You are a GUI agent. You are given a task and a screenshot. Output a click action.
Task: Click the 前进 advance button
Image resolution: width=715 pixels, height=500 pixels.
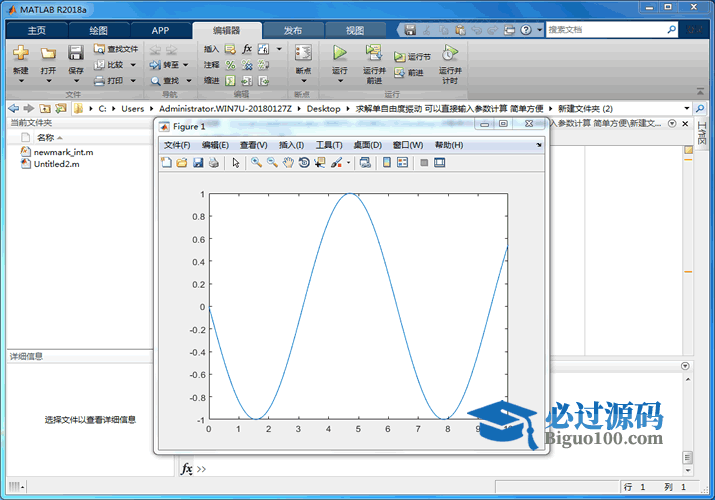tap(409, 72)
